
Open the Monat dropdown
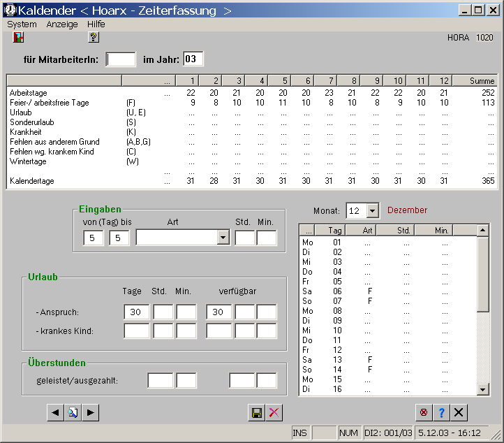coord(372,210)
